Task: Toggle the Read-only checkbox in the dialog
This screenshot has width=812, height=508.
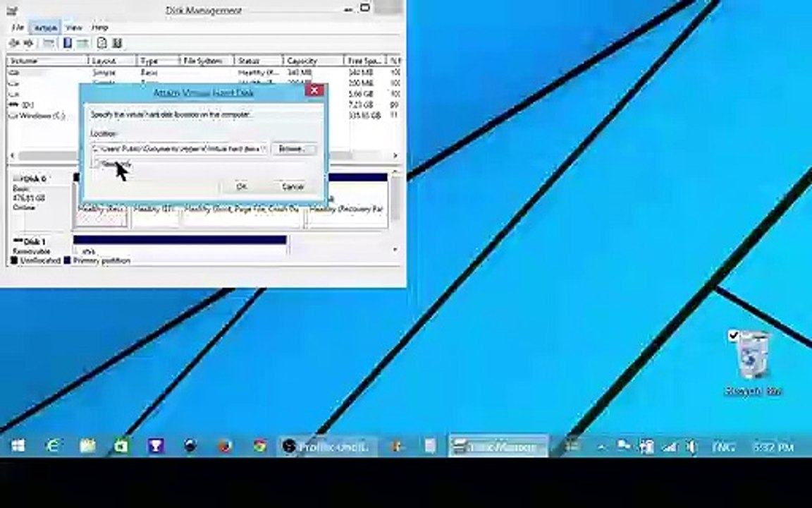Action: pos(96,164)
